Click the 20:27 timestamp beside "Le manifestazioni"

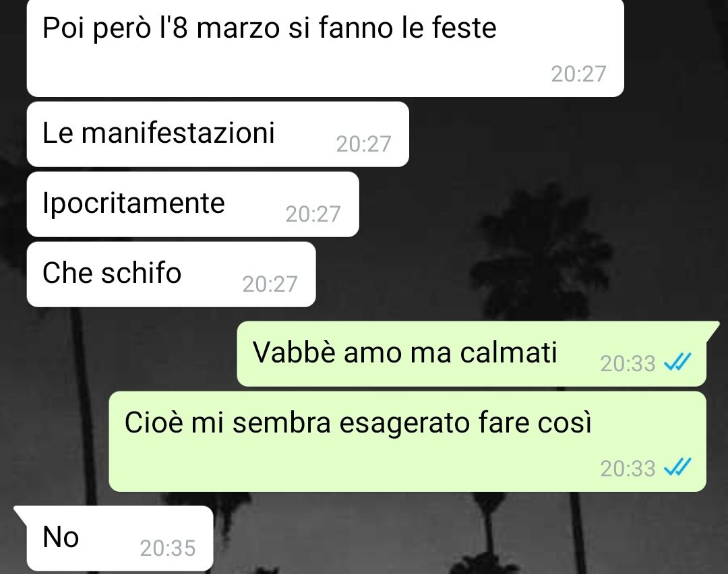point(363,144)
